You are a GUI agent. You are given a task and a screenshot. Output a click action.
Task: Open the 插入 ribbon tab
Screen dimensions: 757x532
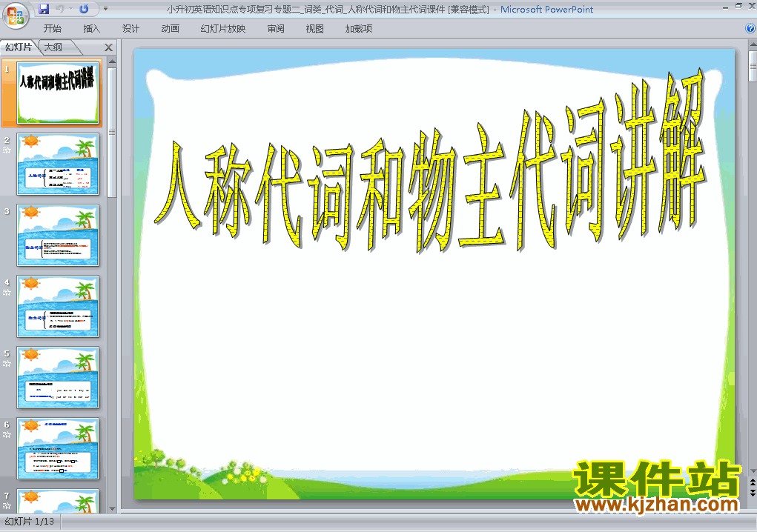(x=92, y=28)
